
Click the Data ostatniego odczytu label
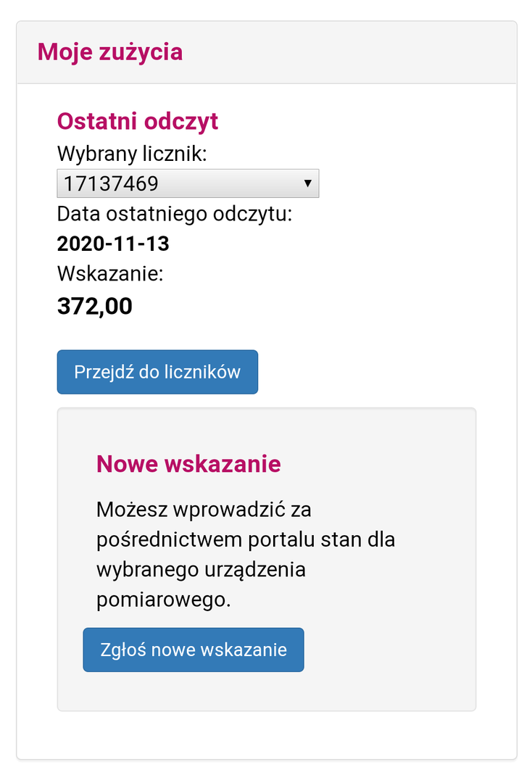coord(174,215)
